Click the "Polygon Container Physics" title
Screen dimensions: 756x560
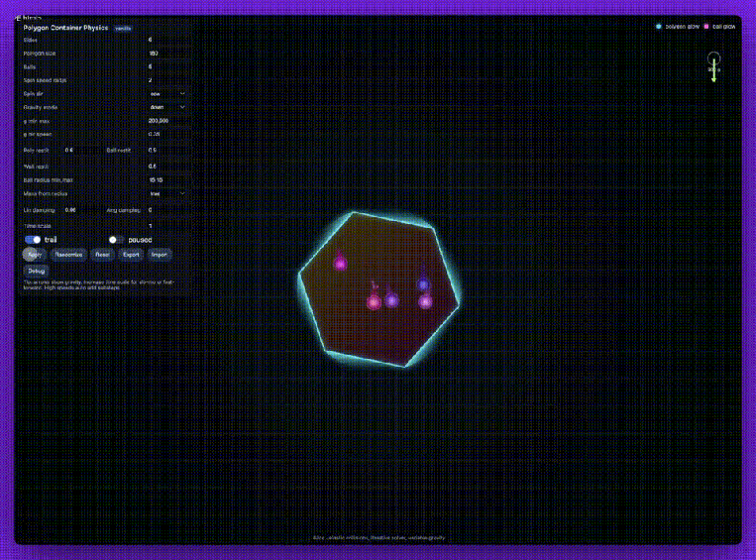click(65, 28)
